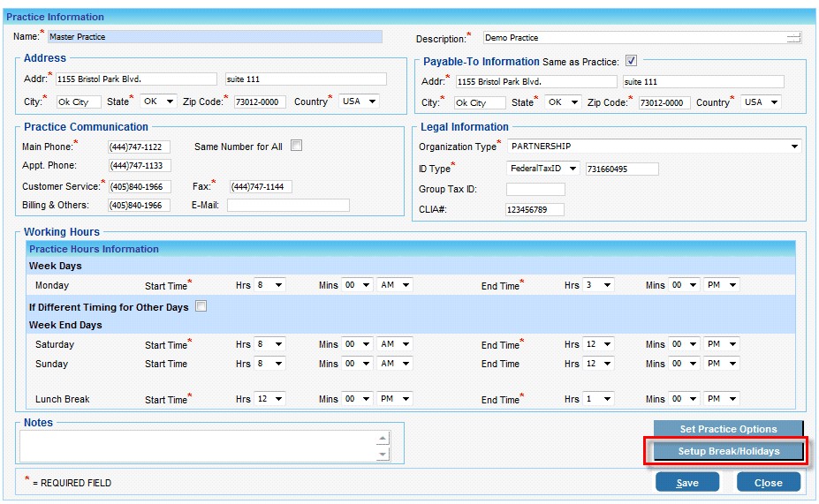
Task: Enable Same Number for All checkbox
Action: click(x=297, y=146)
